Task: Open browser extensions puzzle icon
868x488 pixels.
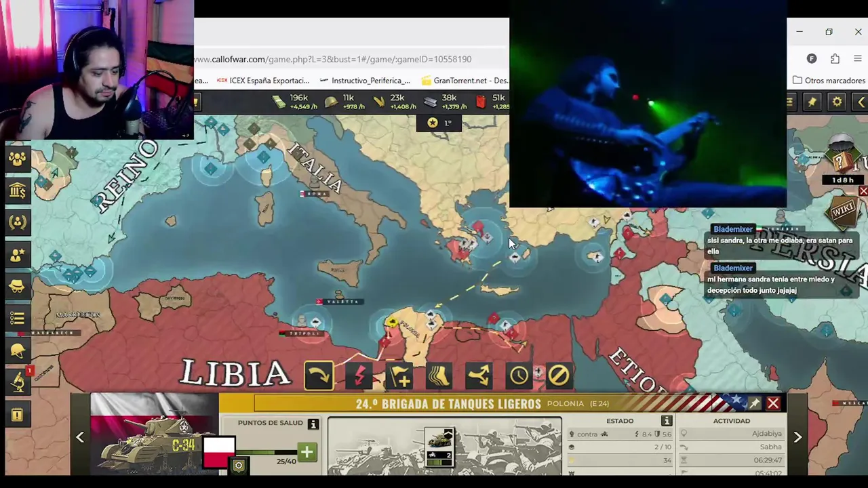Action: point(835,59)
